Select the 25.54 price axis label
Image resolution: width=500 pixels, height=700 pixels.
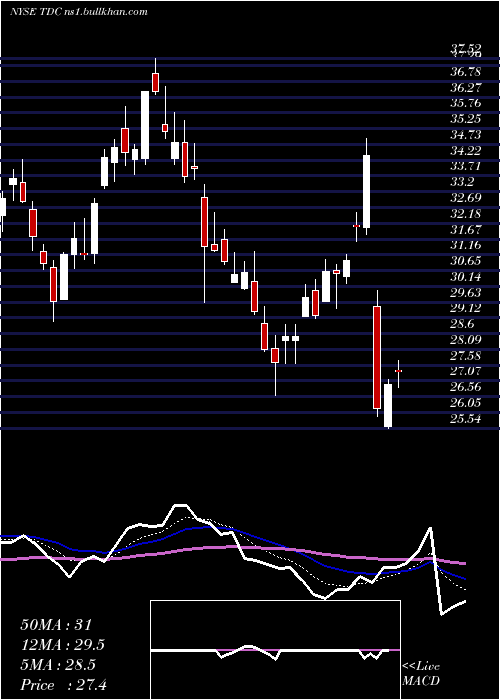[466, 419]
